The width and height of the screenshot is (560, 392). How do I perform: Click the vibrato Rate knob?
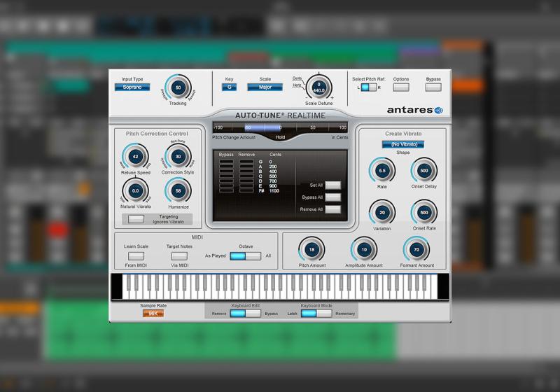point(382,170)
